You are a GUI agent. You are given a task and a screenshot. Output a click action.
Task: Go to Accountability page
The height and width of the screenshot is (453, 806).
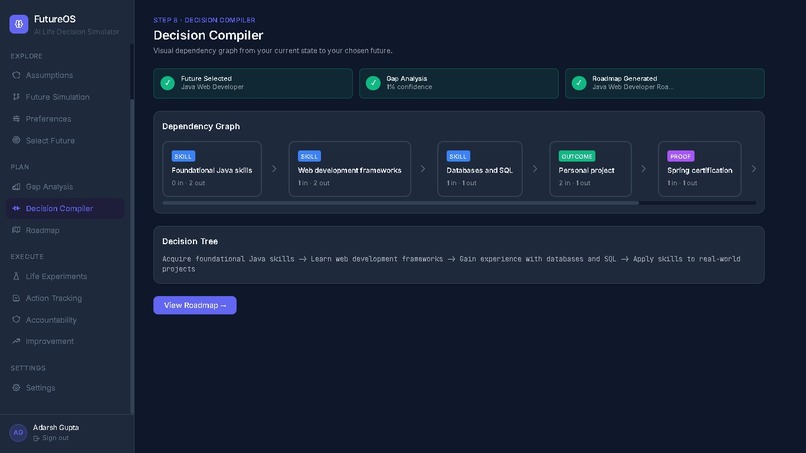tap(65, 319)
